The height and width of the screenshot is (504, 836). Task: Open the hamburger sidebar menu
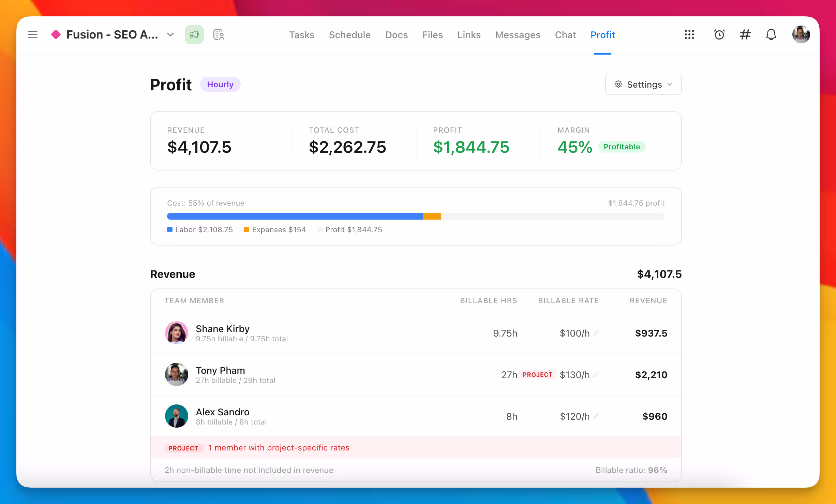click(33, 34)
